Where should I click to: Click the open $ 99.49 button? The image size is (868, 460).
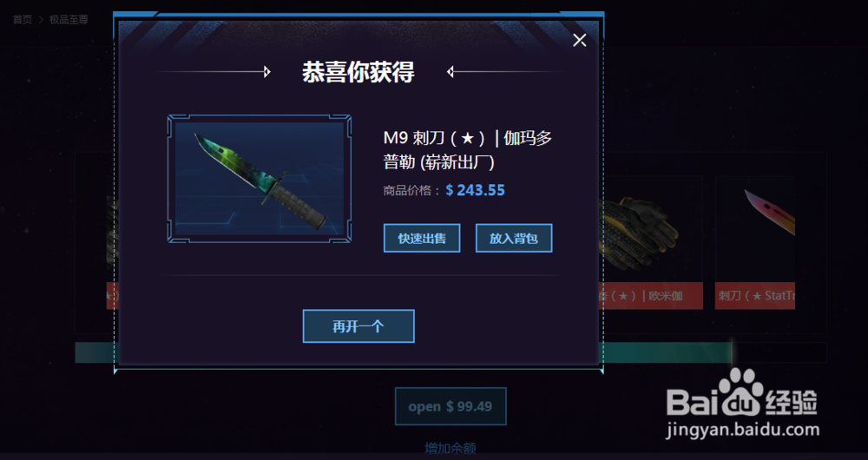tap(450, 406)
